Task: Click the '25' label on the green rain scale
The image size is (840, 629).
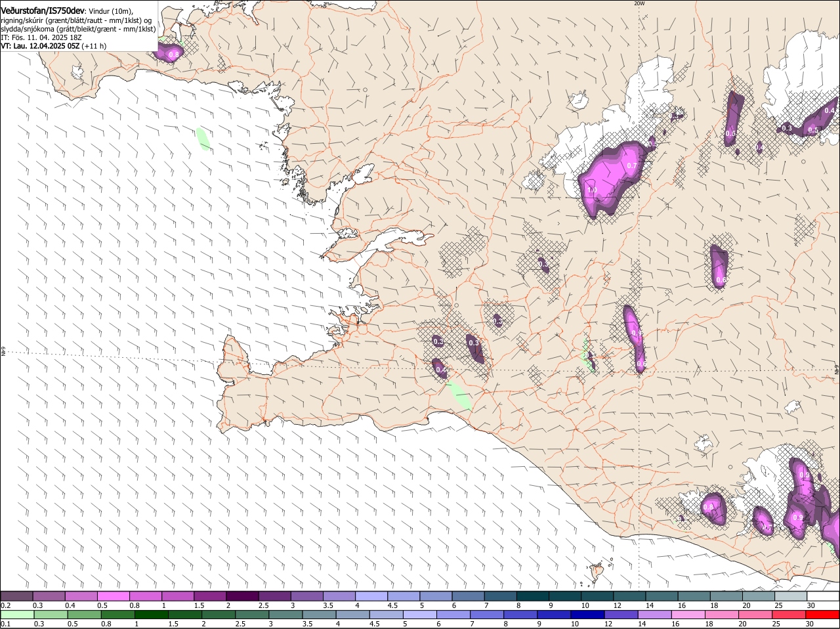Action: tap(776, 624)
